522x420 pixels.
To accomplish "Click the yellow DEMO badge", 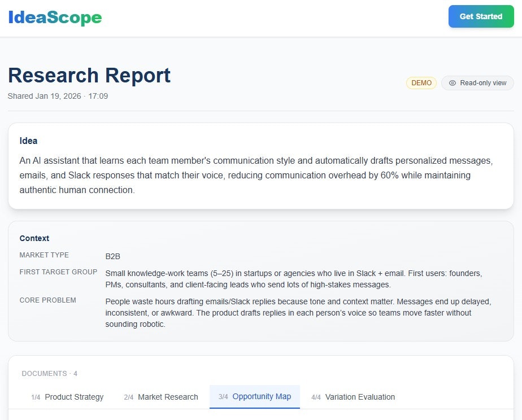I will coord(421,83).
